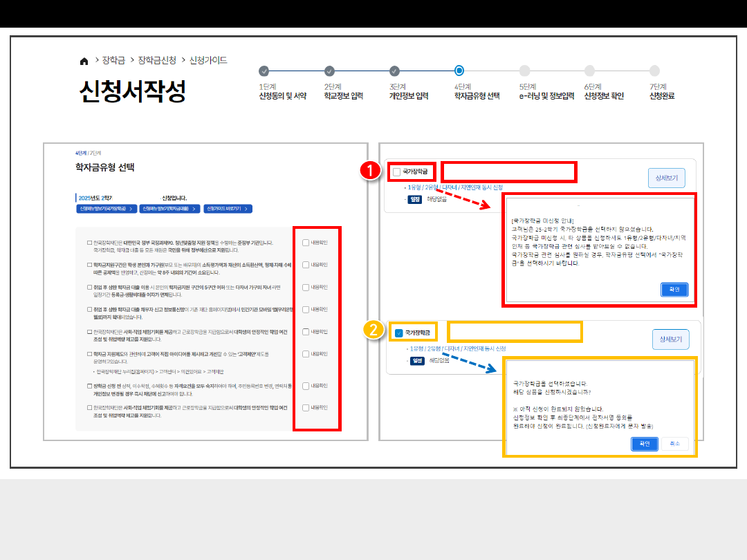Click the home icon in breadcrumb
Image resolution: width=747 pixels, height=560 pixels.
[x=84, y=62]
